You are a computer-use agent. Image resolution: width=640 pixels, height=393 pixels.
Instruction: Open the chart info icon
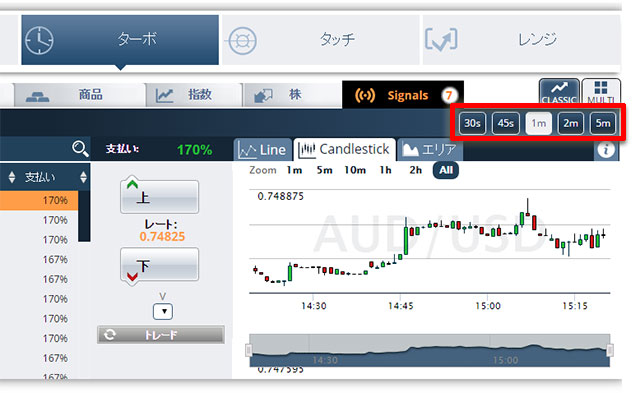(x=606, y=150)
